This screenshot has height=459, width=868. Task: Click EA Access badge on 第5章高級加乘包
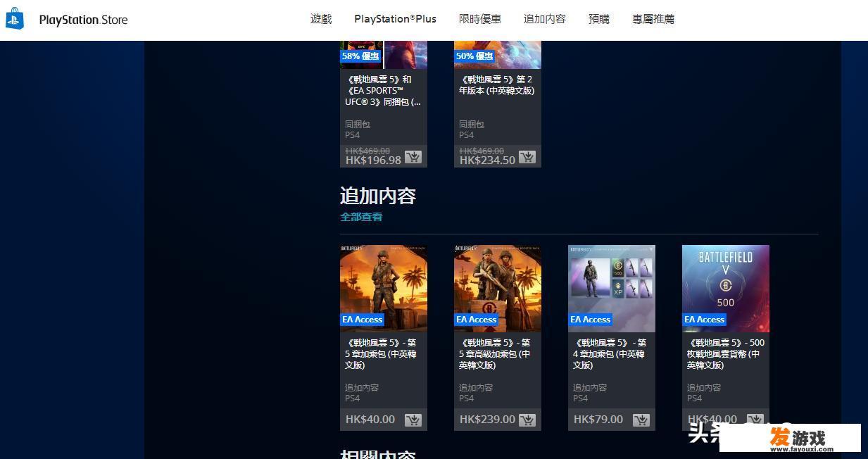tap(476, 320)
